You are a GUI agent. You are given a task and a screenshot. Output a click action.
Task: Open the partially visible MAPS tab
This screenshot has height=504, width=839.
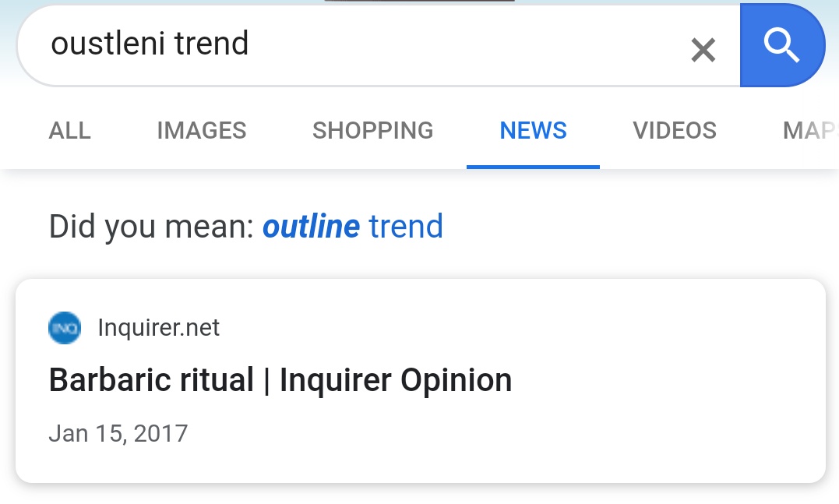(810, 130)
